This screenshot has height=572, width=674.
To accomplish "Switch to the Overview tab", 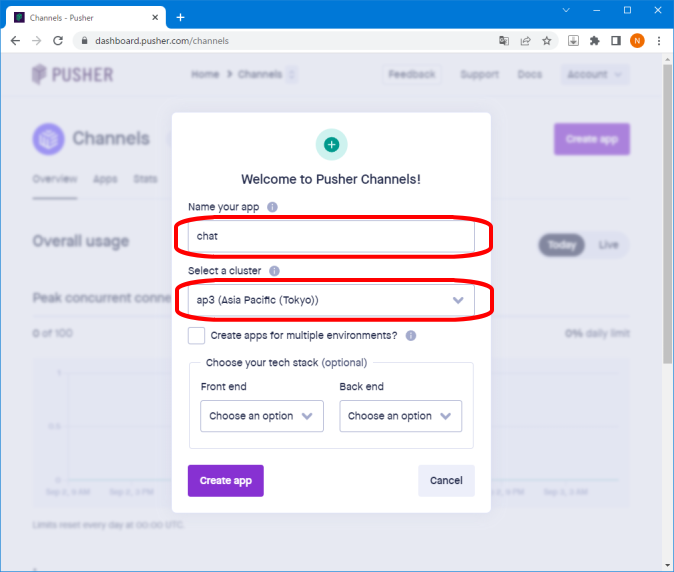I will click(55, 179).
